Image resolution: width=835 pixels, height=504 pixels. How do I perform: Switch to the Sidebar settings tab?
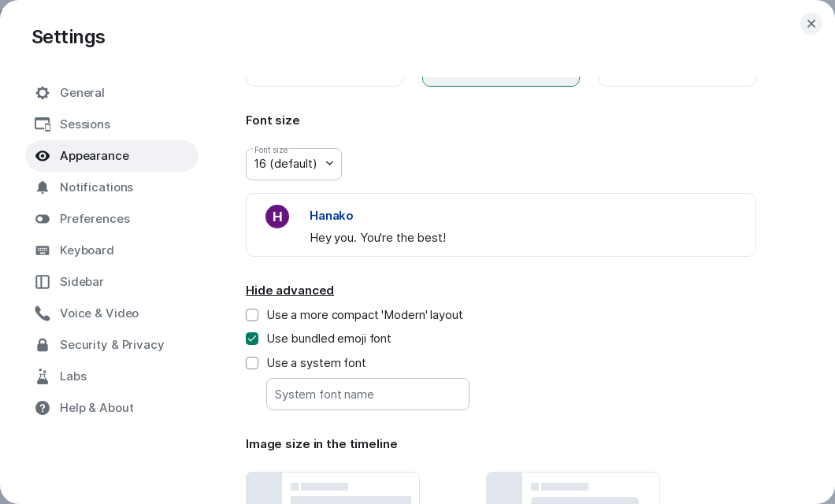point(82,282)
